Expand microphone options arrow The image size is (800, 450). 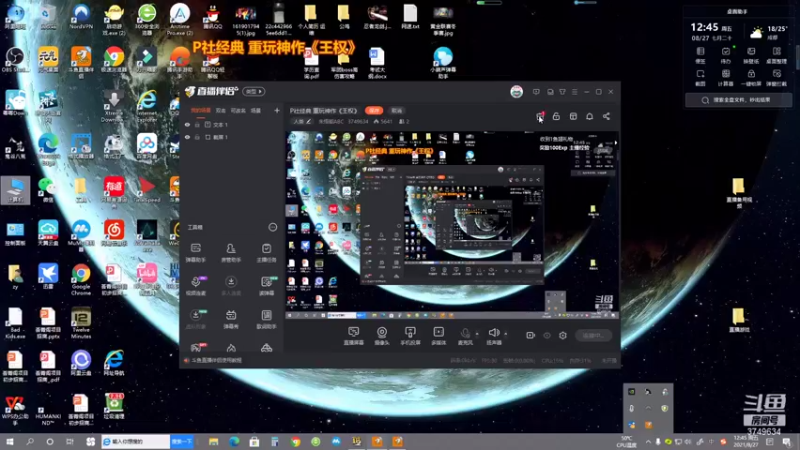pyautogui.click(x=477, y=334)
